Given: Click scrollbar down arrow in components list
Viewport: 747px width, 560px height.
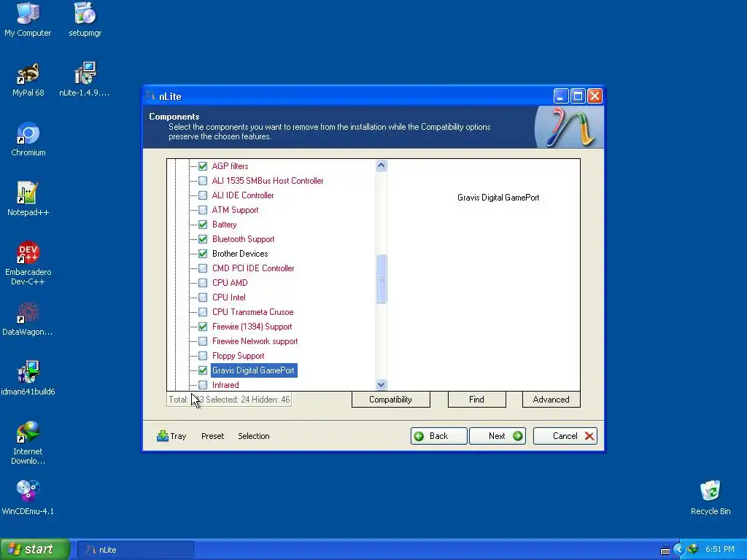Looking at the screenshot, I should [381, 384].
